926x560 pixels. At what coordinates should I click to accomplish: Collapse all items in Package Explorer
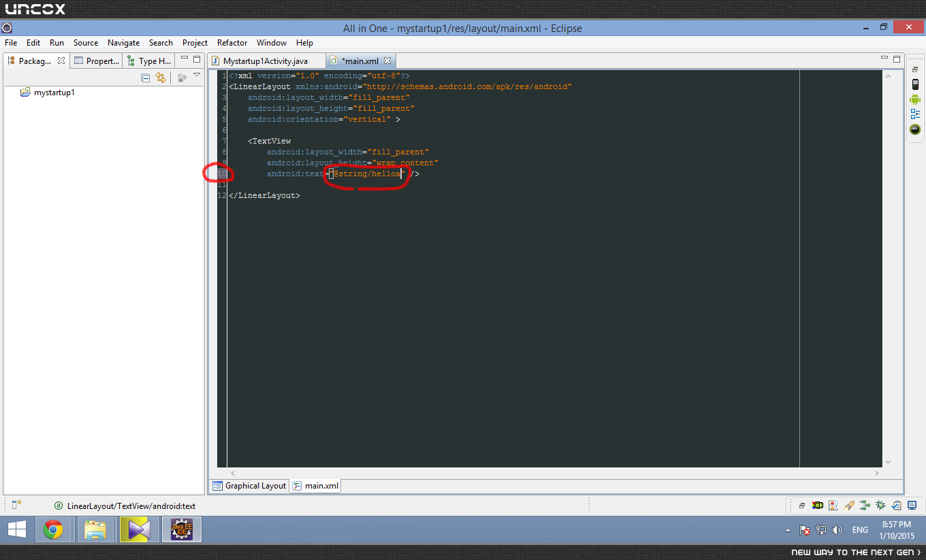click(145, 78)
